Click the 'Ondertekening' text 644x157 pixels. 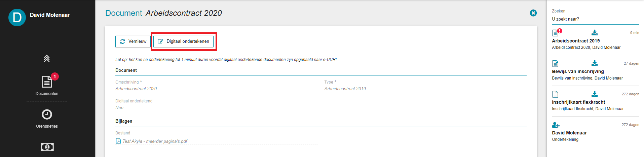tap(565, 139)
